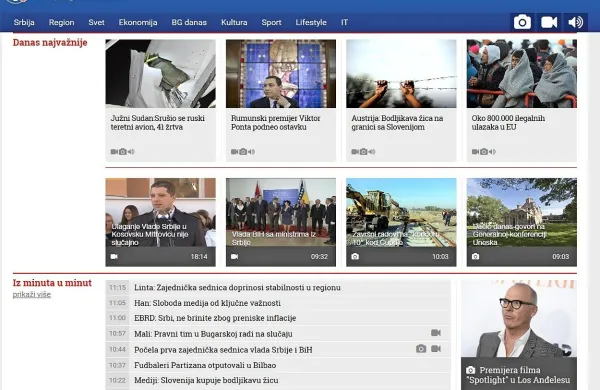Click the video icon under the Viktor Ponta article
Viewport: 600px width, 390px height.
pos(235,152)
